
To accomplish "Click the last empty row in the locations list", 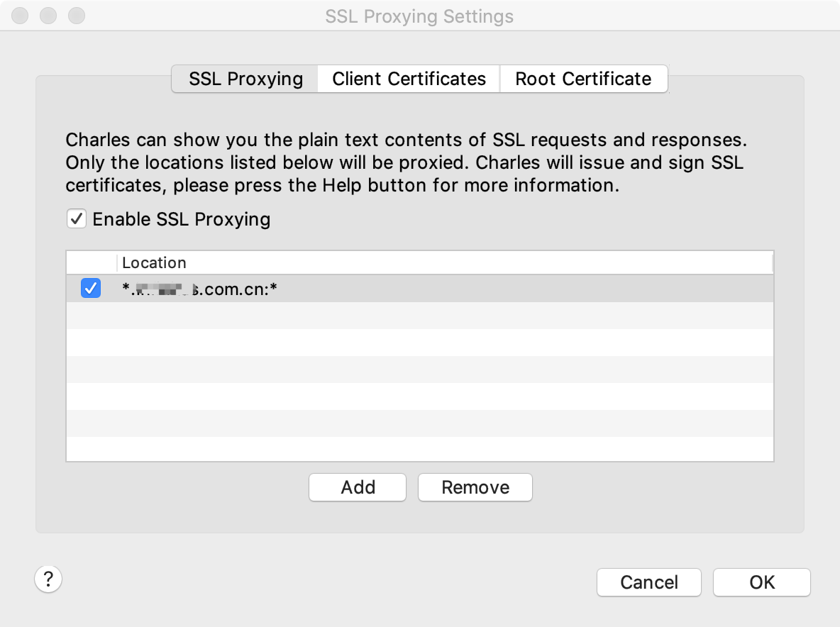I will [x=419, y=449].
